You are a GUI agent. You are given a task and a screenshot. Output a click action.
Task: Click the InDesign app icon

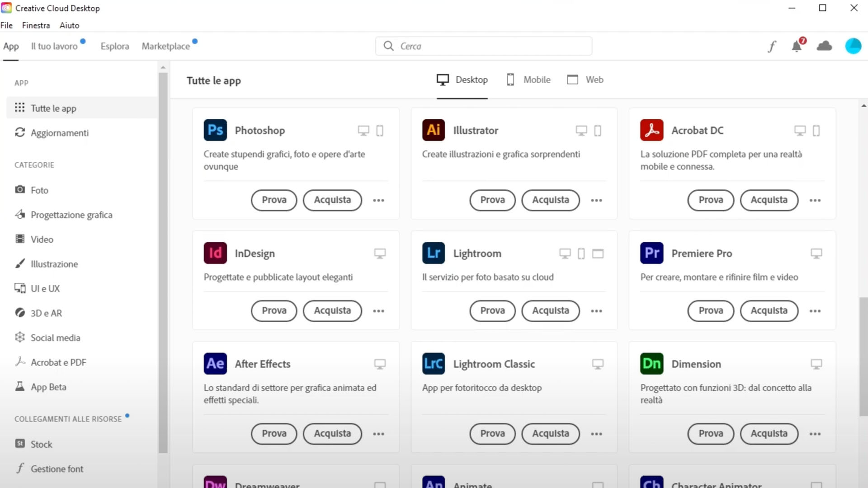(x=215, y=253)
